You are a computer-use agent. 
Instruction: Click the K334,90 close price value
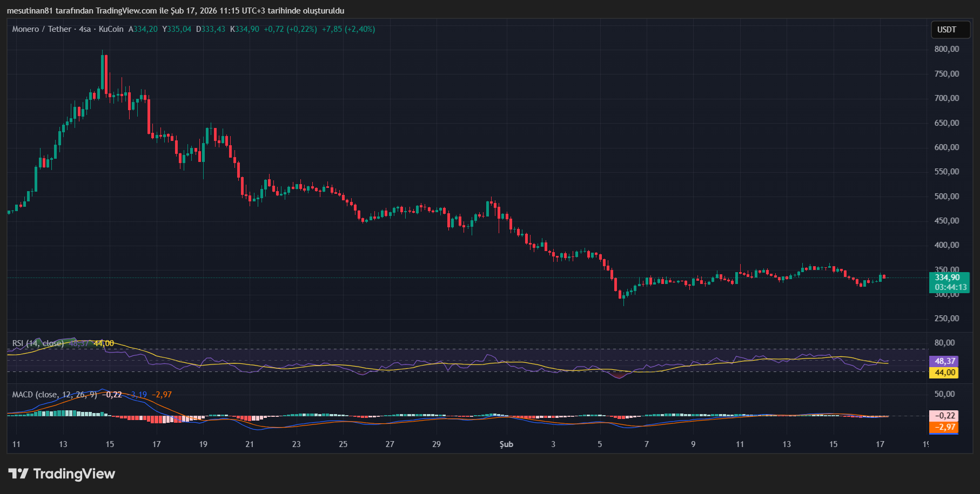pos(244,29)
